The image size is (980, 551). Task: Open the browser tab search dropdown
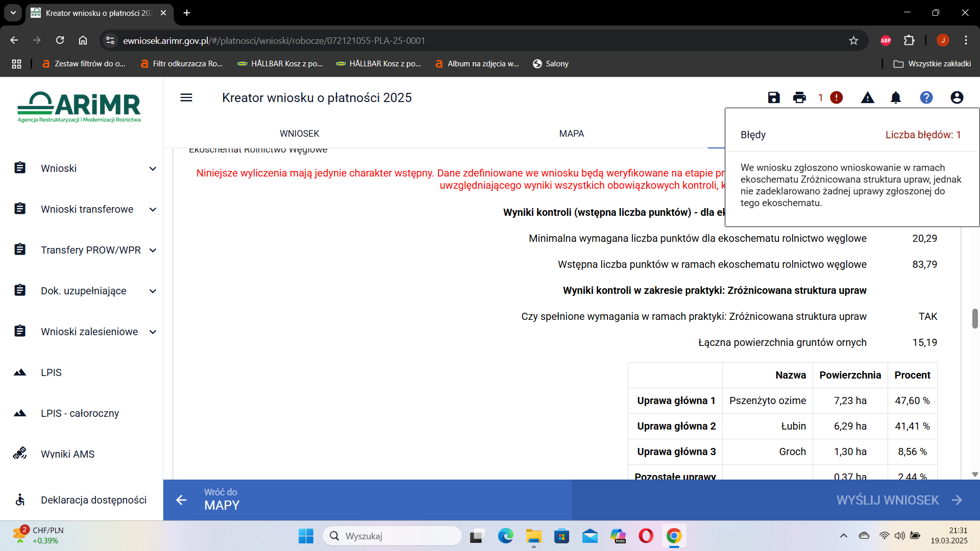[13, 13]
